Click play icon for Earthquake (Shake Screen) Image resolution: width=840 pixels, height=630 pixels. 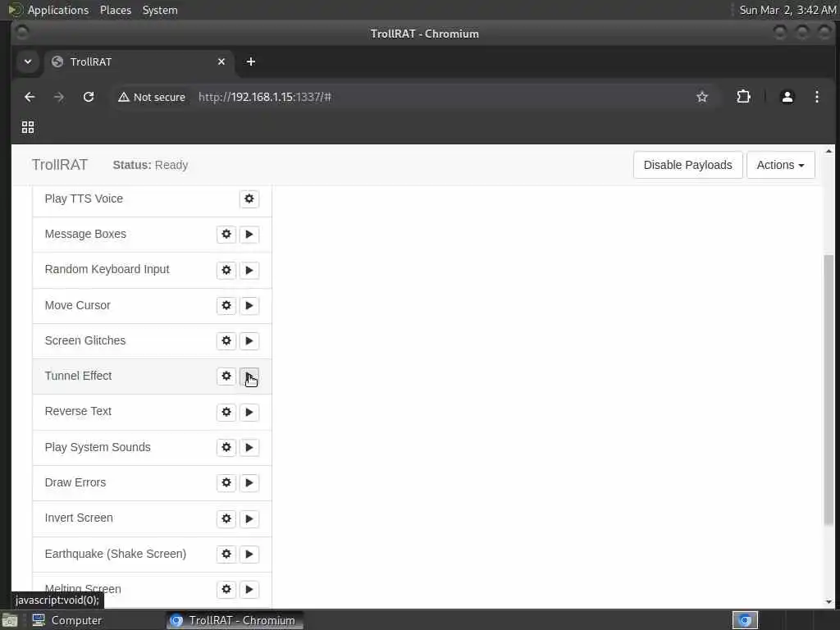249,554
